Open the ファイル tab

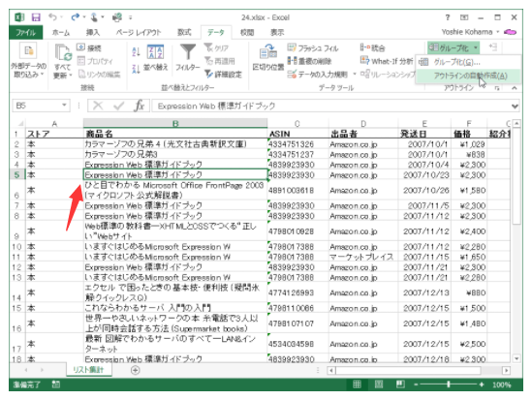[x=26, y=32]
